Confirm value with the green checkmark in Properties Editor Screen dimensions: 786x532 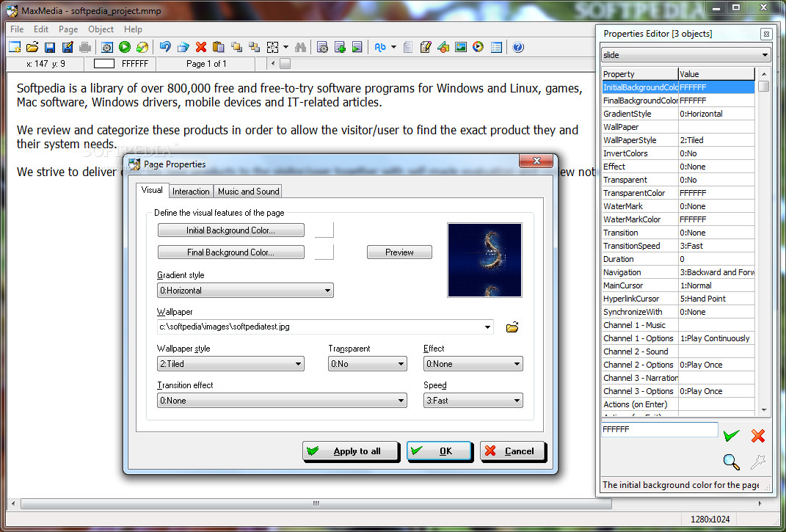pyautogui.click(x=732, y=435)
